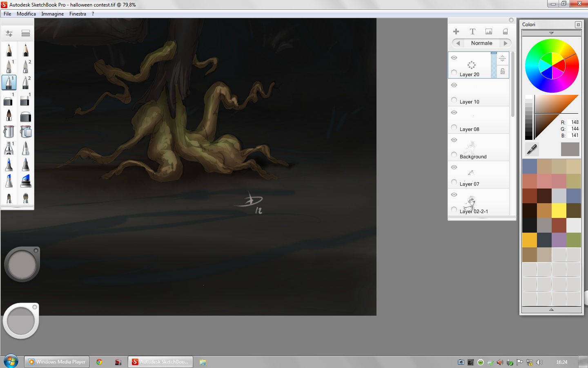588x368 pixels.
Task: Switch to previous blend mode with left arrow
Action: pos(458,43)
